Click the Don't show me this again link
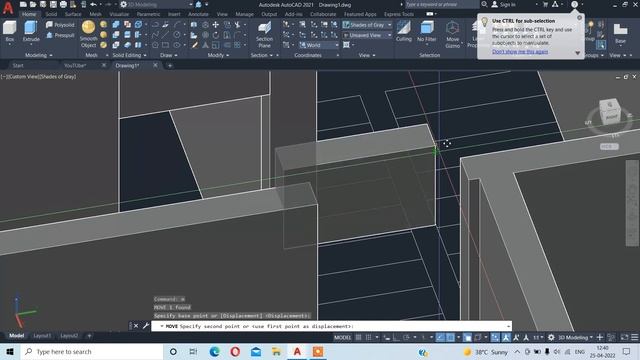The image size is (640, 360). pos(520,52)
